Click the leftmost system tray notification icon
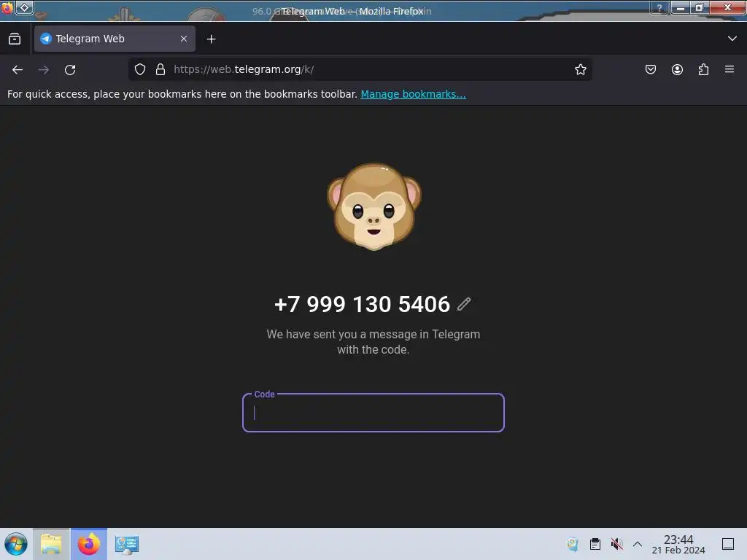The height and width of the screenshot is (560, 747). (x=573, y=544)
